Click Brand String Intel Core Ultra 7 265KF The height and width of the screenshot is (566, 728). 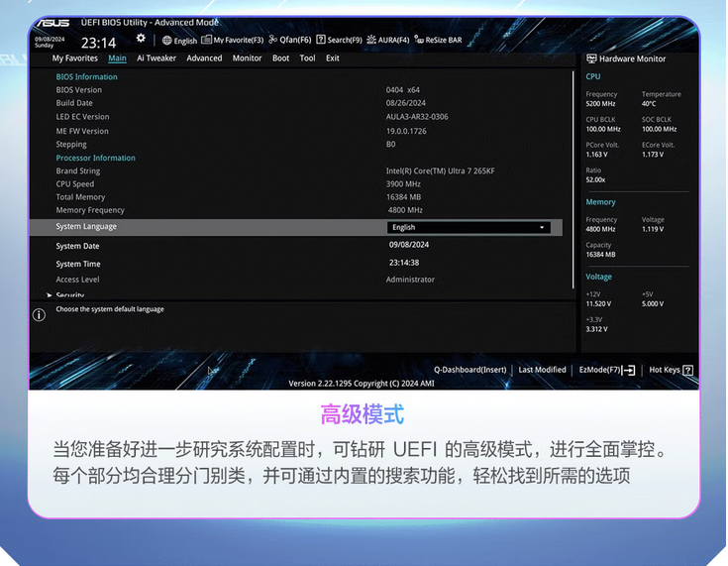tap(440, 171)
